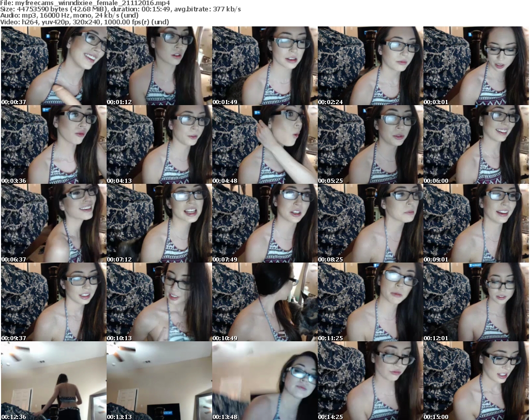
Task: Select the frame marked 00:04:48
Action: pyautogui.click(x=264, y=144)
